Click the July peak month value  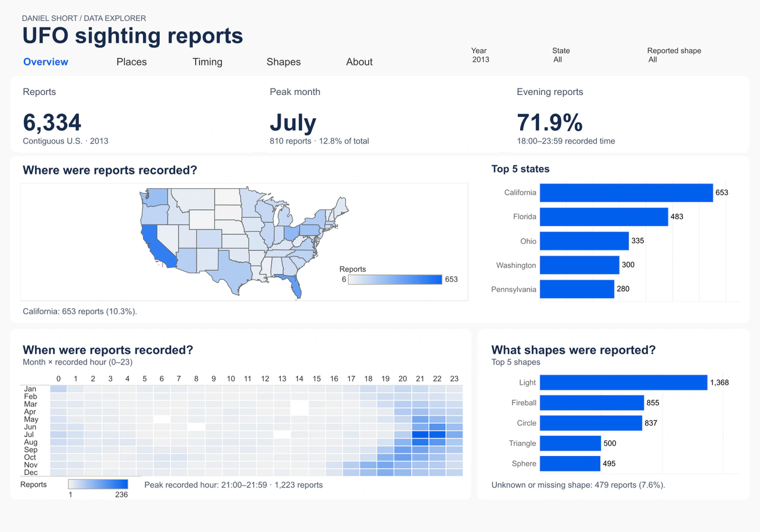click(x=293, y=122)
